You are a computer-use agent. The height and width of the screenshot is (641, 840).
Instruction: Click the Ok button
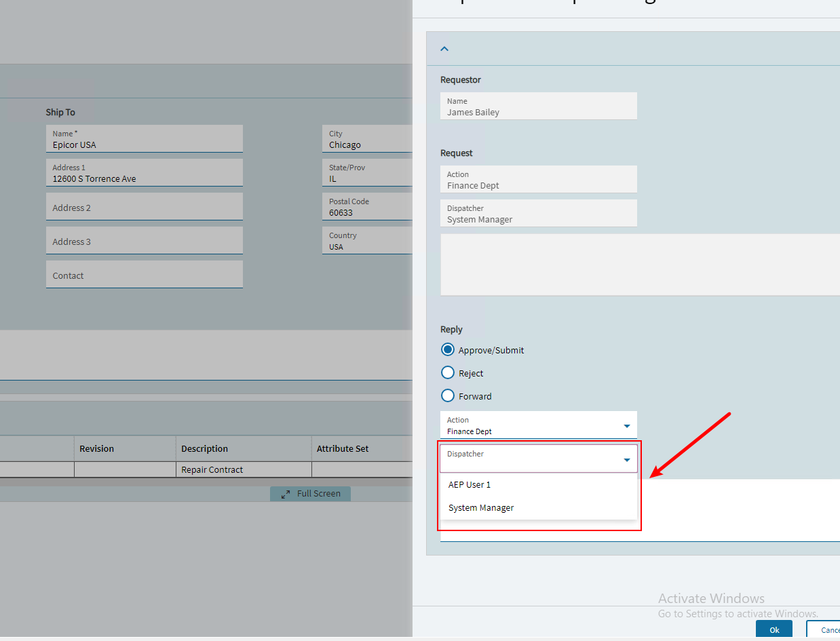[x=774, y=629]
